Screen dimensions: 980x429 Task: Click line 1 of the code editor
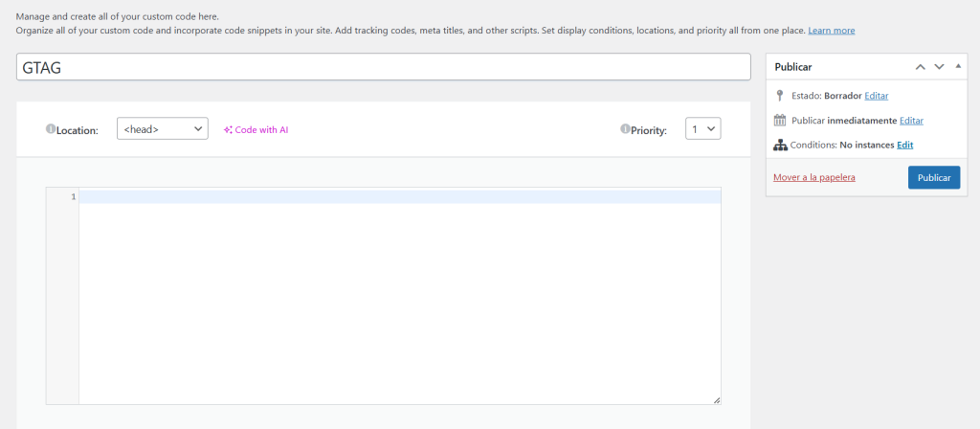click(400, 197)
